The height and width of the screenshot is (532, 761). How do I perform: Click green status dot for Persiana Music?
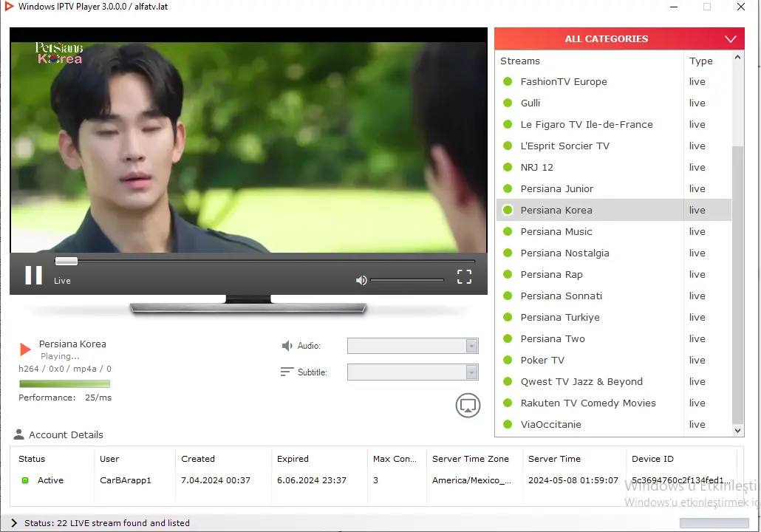pos(508,231)
